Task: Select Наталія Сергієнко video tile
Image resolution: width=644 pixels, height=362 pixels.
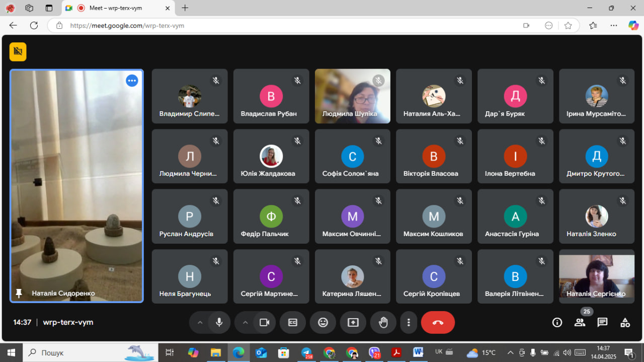Action: 597,277
